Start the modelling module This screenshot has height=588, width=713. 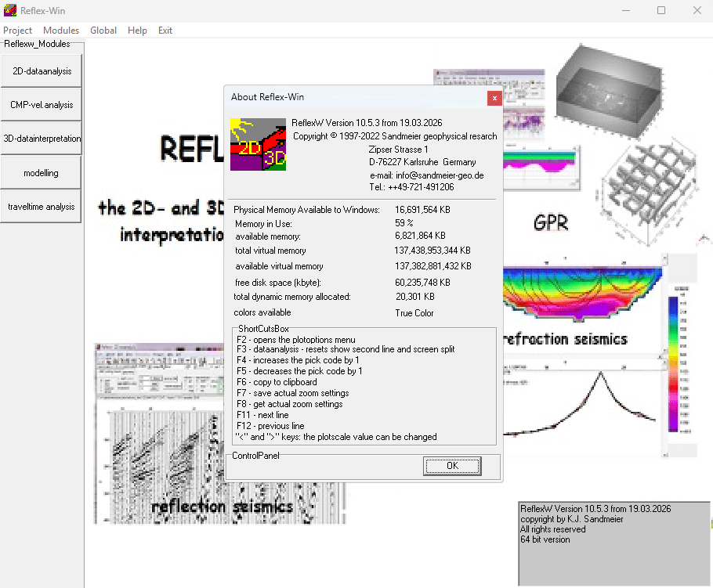tap(42, 173)
